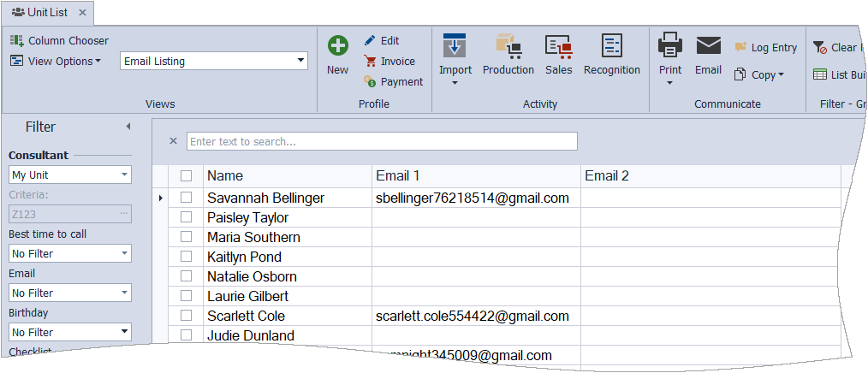Click the Log Entry button
This screenshot has height=373, width=868.
click(765, 48)
